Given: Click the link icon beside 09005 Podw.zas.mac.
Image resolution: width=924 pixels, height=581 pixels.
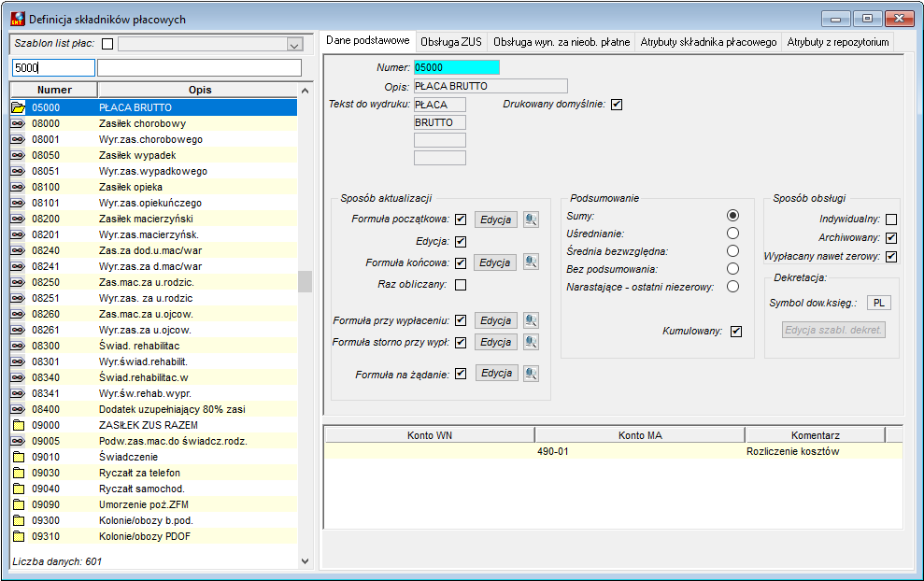Looking at the screenshot, I should tap(19, 441).
